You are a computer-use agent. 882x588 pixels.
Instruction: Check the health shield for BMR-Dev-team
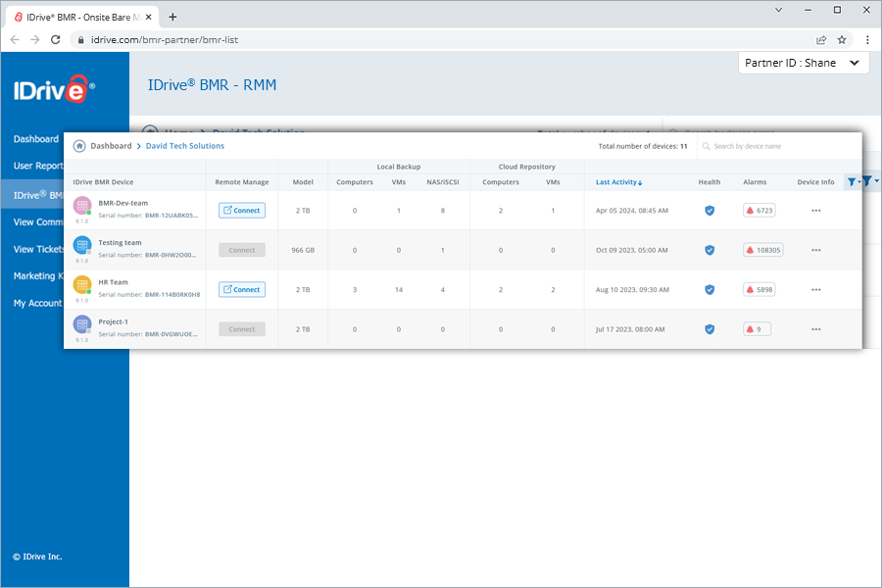pos(710,211)
